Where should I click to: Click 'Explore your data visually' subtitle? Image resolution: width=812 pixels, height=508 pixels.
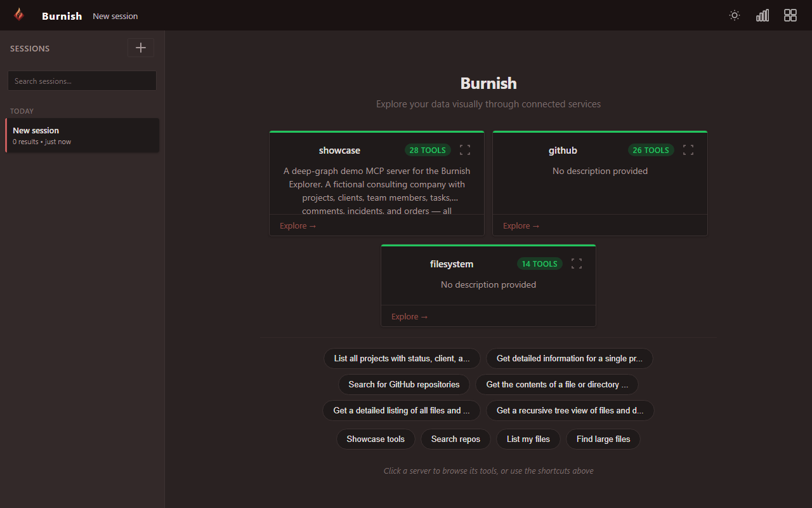488,104
